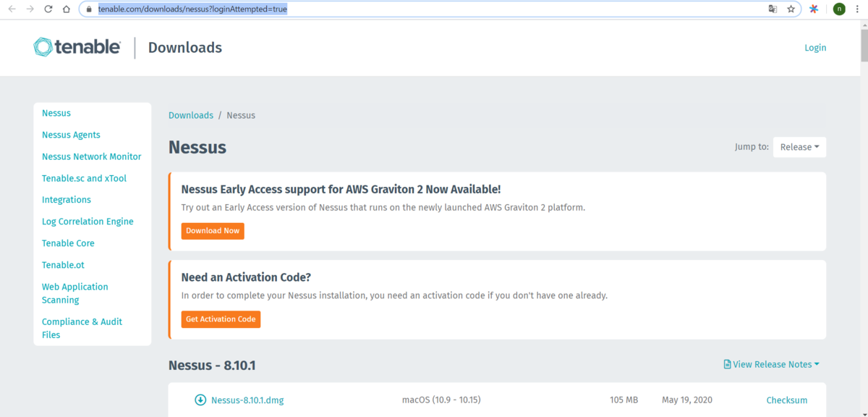Image resolution: width=868 pixels, height=417 pixels.
Task: Reload the page with the refresh icon
Action: (x=48, y=9)
